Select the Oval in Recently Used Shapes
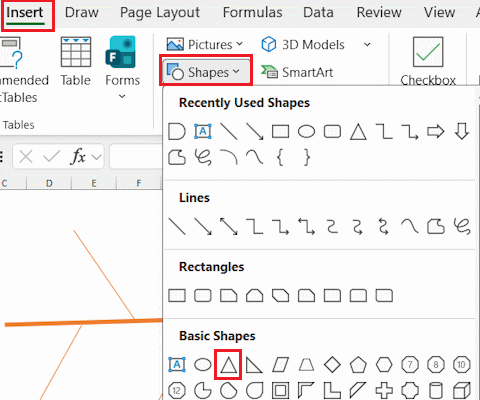This screenshot has width=480, height=400. tap(306, 131)
